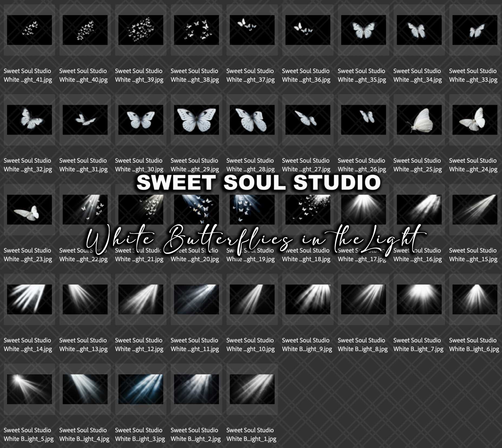
Task: Click the file name 'White B...ight_1.jpg'
Action: pos(251,439)
